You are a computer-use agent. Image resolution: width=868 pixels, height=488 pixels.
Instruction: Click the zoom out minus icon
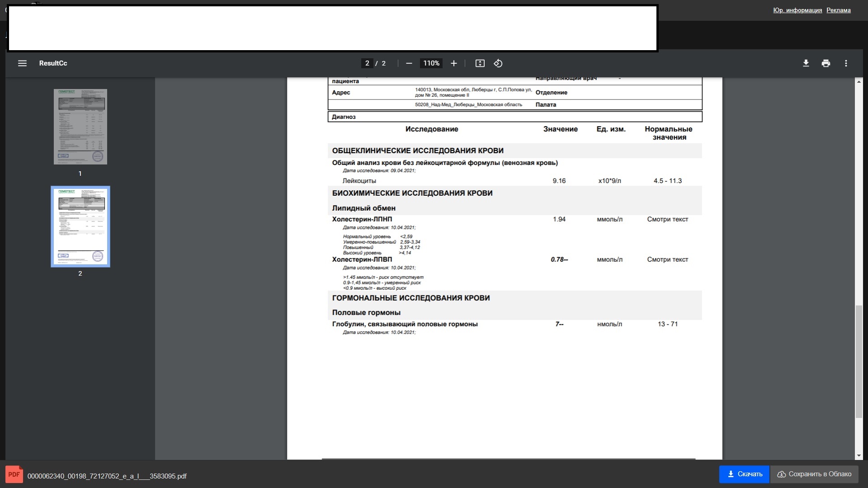(409, 63)
